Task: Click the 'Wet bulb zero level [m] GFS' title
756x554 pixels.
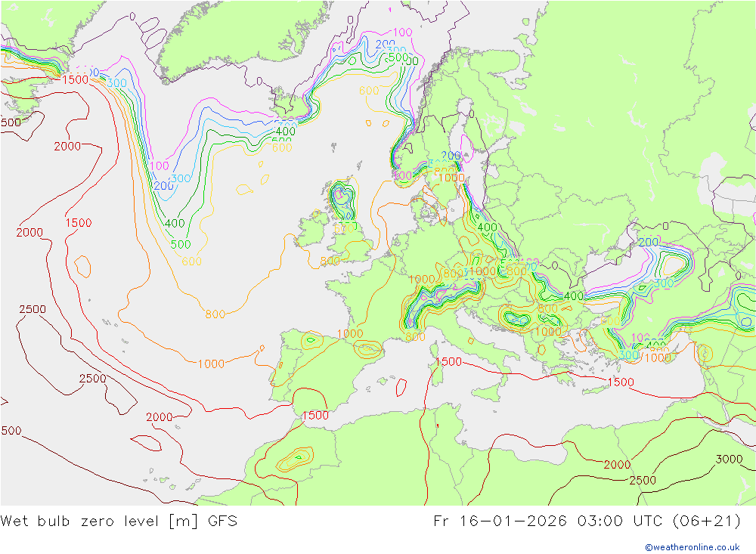Action: click(119, 522)
